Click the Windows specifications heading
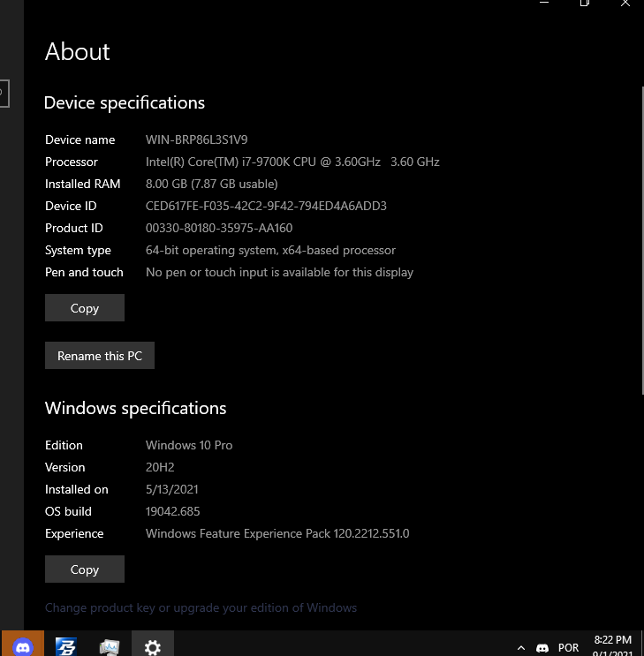This screenshot has width=644, height=656. click(136, 408)
